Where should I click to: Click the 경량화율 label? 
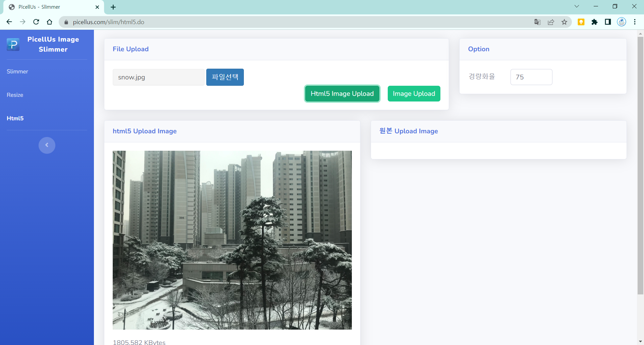point(482,76)
